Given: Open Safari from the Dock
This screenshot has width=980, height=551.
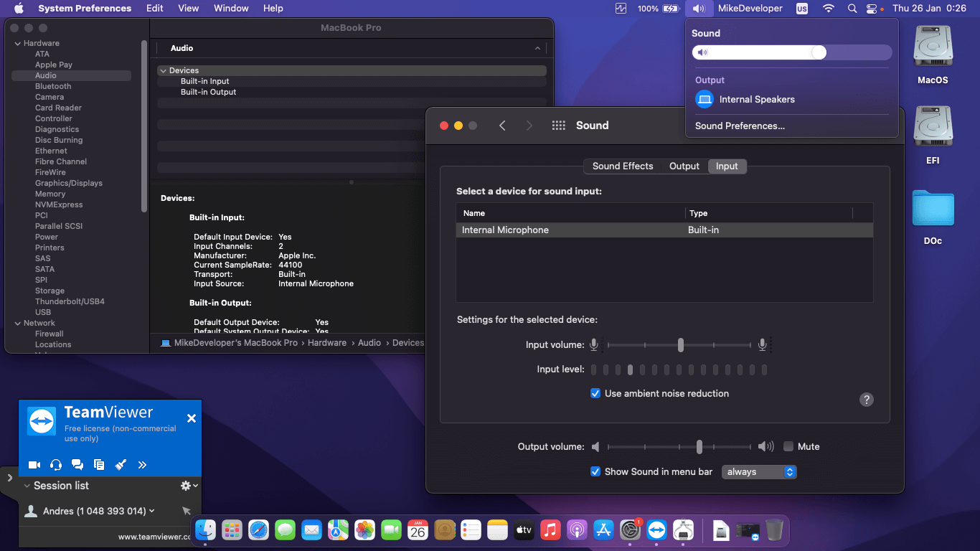Looking at the screenshot, I should (x=258, y=530).
